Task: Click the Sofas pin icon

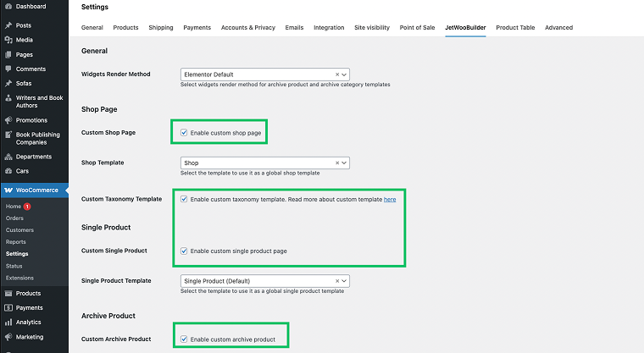Action: click(x=8, y=83)
